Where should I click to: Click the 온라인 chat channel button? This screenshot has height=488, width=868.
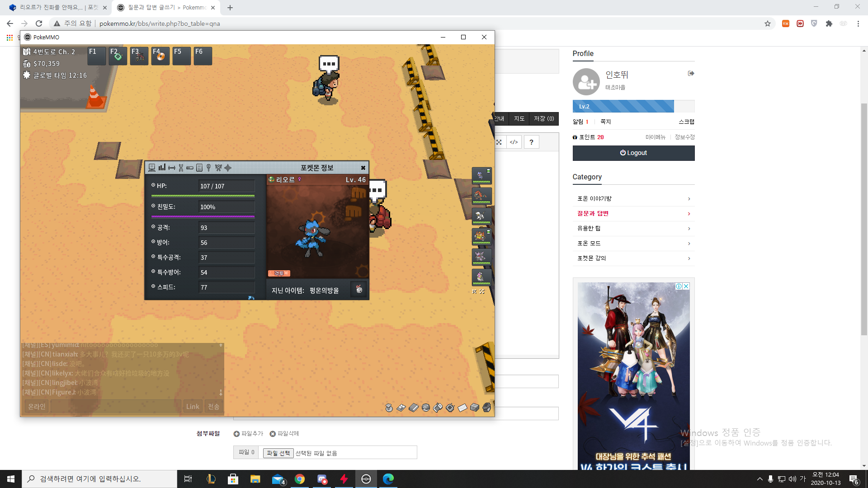(37, 406)
